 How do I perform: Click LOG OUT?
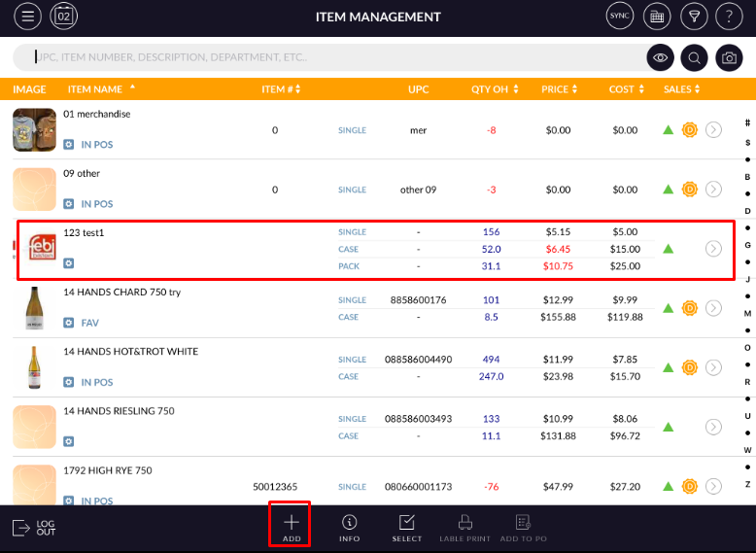(x=34, y=528)
